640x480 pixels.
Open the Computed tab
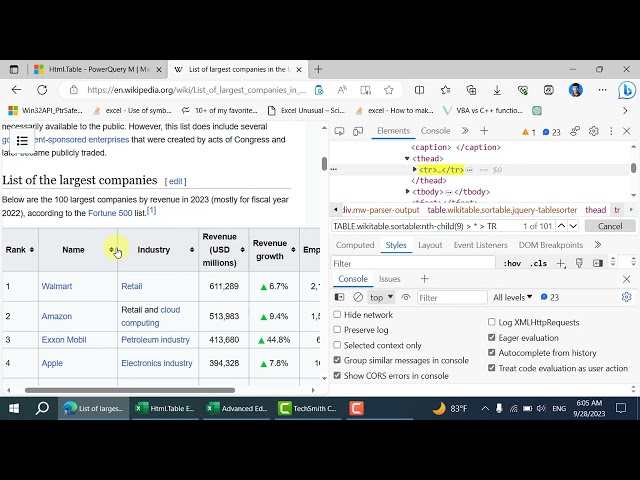[355, 245]
